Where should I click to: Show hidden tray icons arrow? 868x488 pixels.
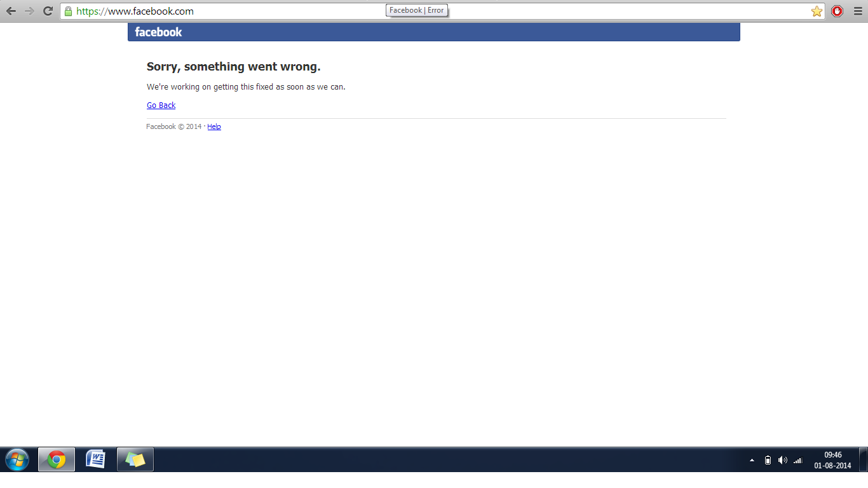[752, 460]
